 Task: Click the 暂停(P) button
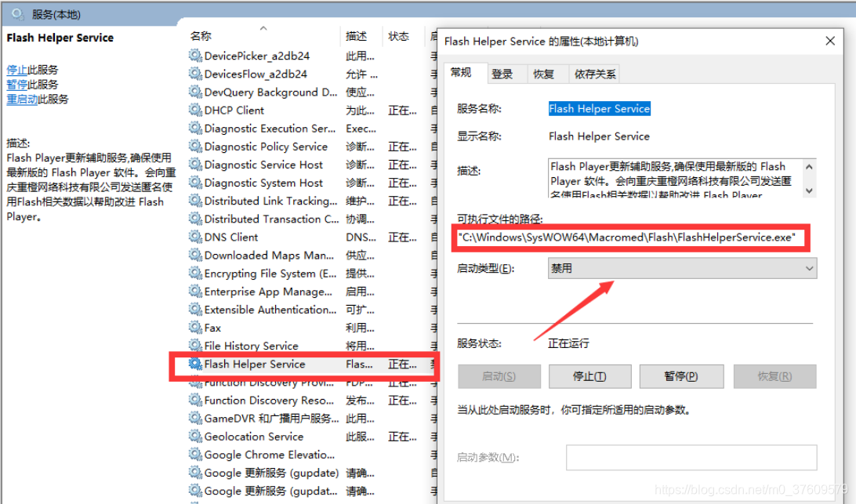pos(681,376)
